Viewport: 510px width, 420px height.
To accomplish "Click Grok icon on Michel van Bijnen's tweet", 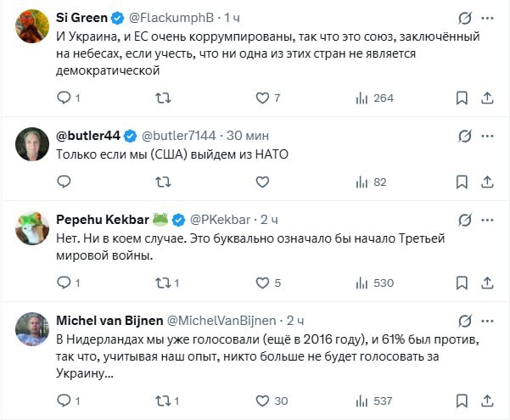I will click(x=464, y=321).
